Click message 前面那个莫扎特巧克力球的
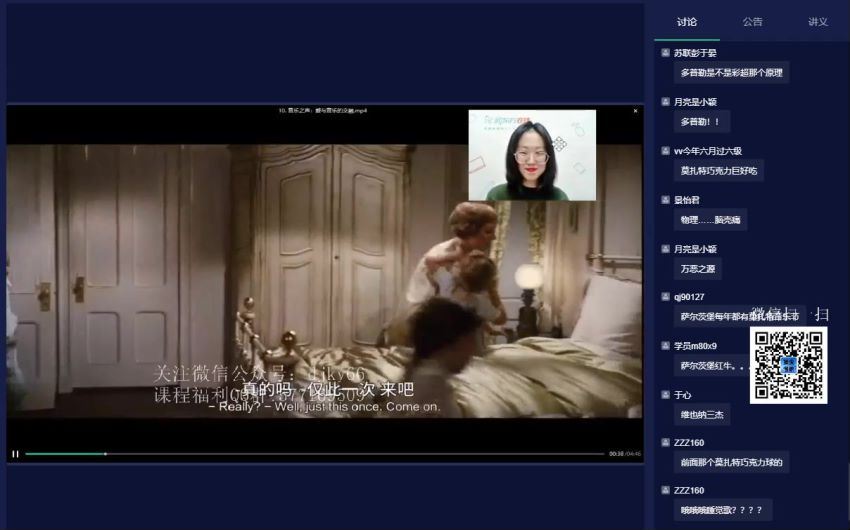This screenshot has width=850, height=530. point(731,462)
